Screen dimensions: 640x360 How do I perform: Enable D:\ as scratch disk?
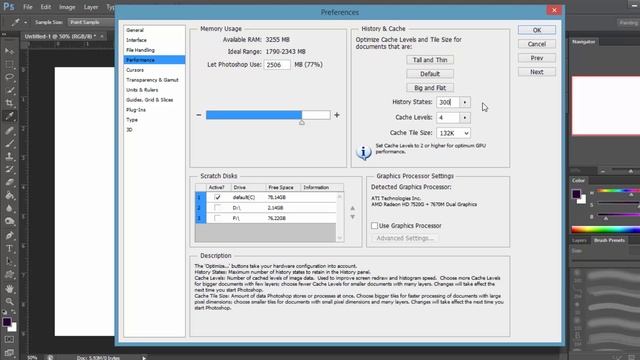pos(217,208)
